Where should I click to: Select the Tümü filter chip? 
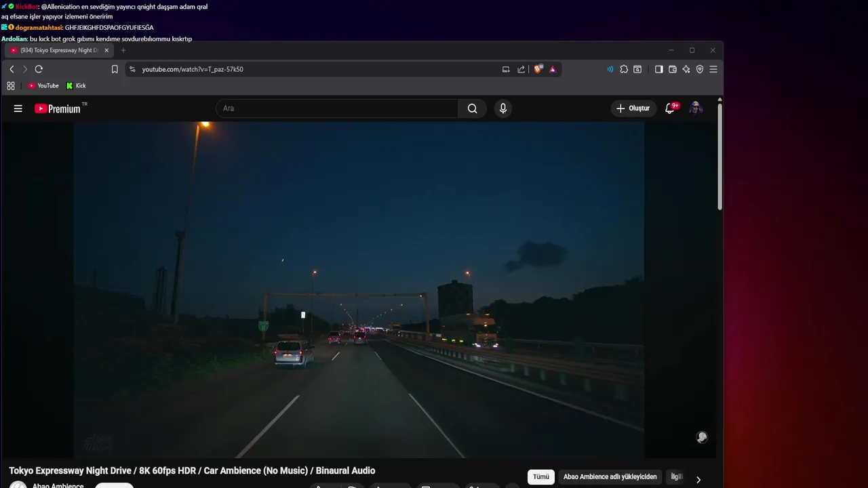point(541,477)
